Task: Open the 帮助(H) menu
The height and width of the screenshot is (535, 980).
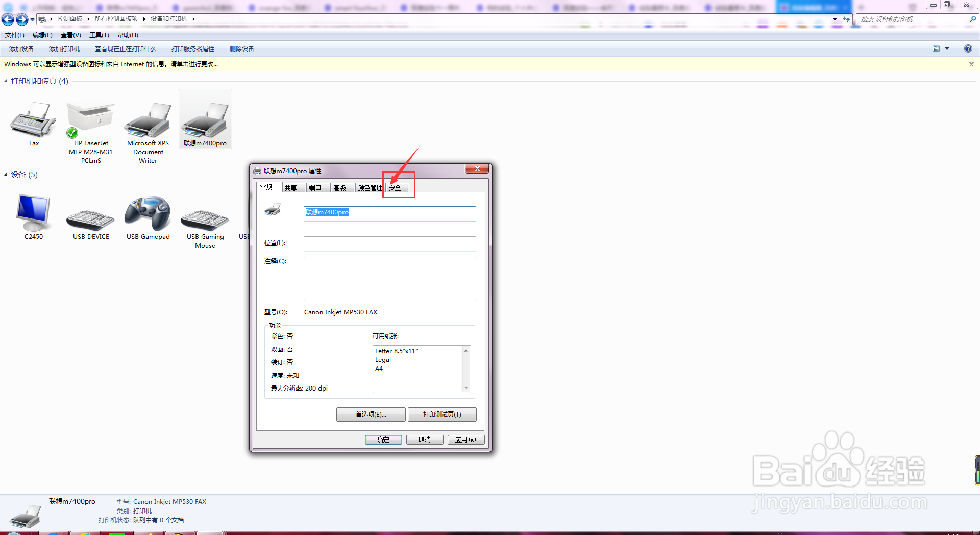Action: tap(128, 35)
